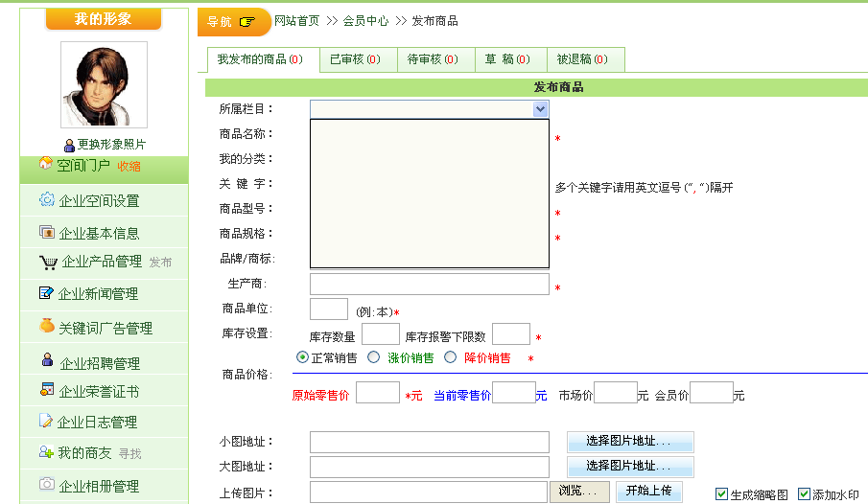
Task: Toggle the 生成缩略图 checkbox
Action: tap(721, 493)
